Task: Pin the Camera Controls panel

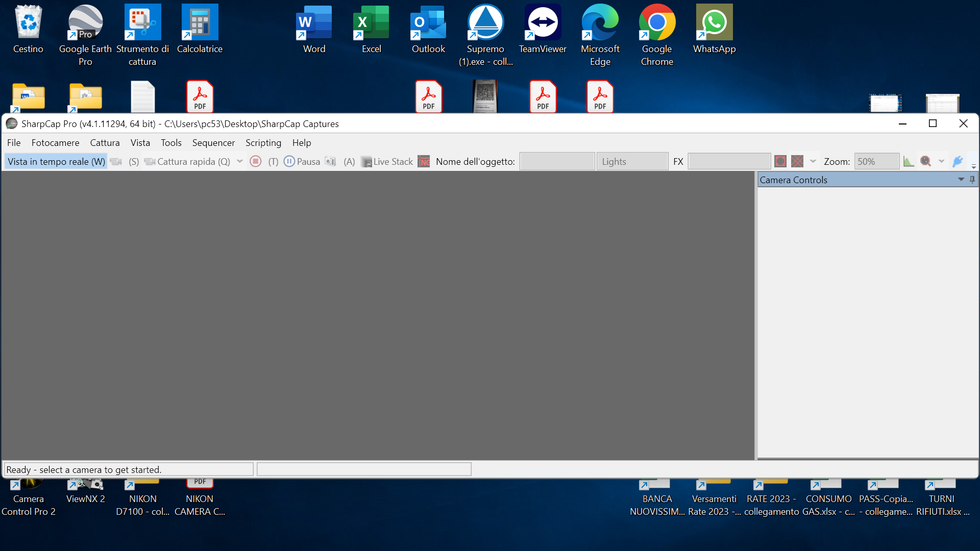Action: 972,180
